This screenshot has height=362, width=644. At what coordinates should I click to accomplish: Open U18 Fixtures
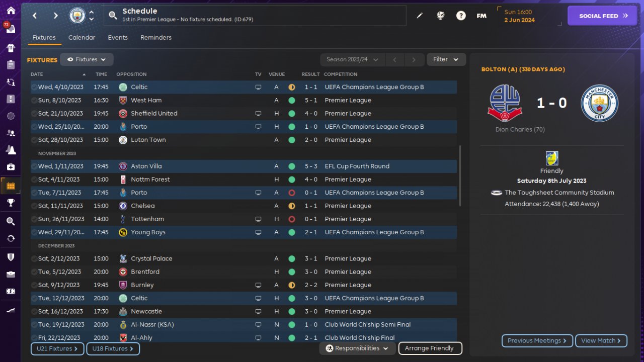113,348
